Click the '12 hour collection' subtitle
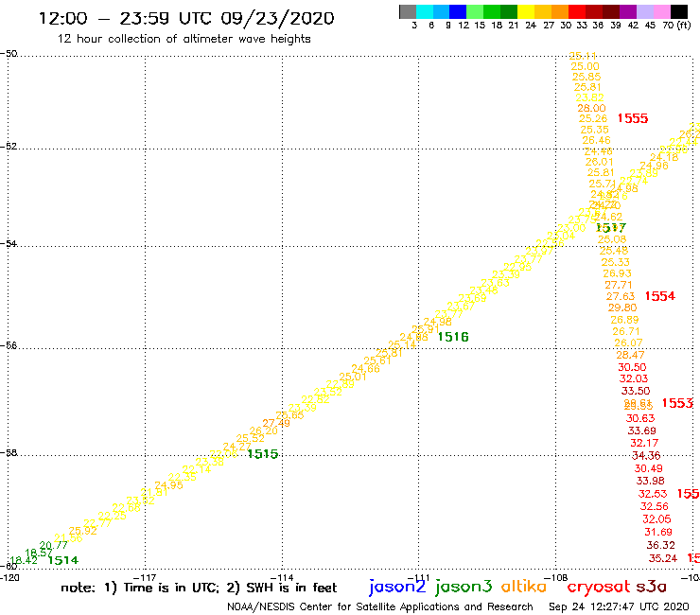This screenshot has height=615, width=700. pyautogui.click(x=184, y=39)
